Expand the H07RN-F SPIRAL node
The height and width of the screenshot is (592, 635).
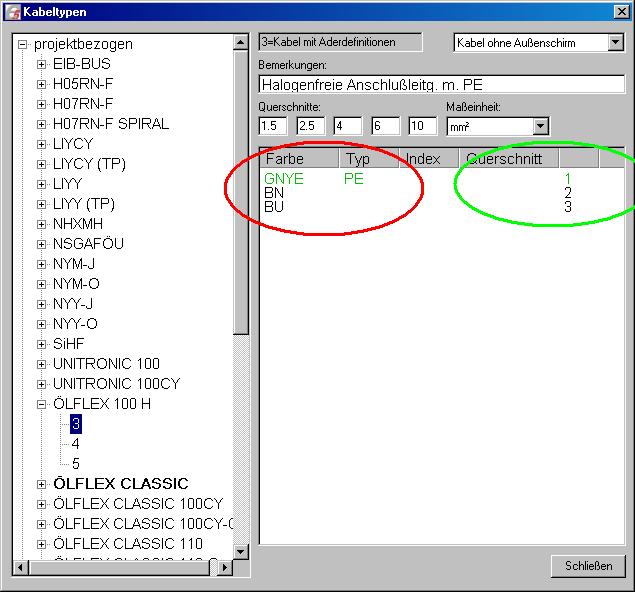41,124
